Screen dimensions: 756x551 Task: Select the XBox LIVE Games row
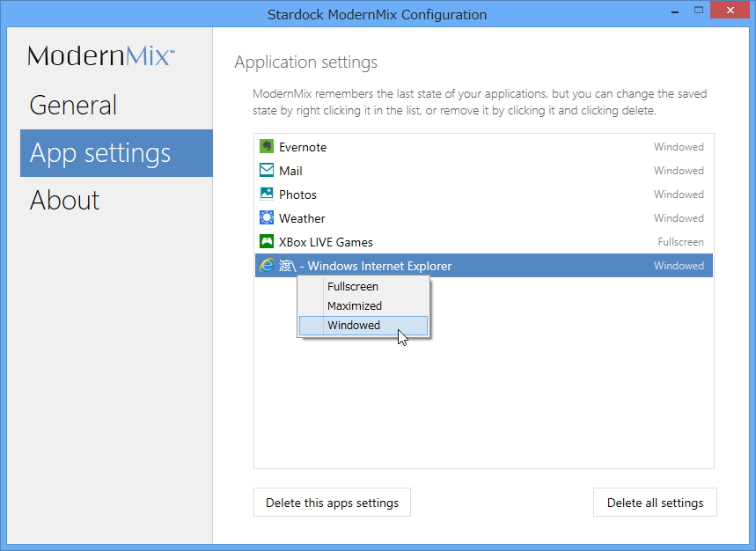(483, 241)
